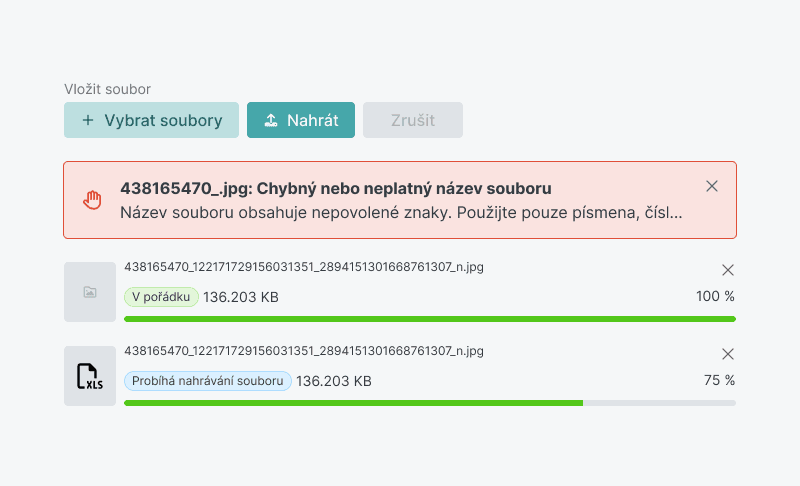Screen dimensions: 800x486
Task: Click the truncated error description text
Action: coord(400,212)
